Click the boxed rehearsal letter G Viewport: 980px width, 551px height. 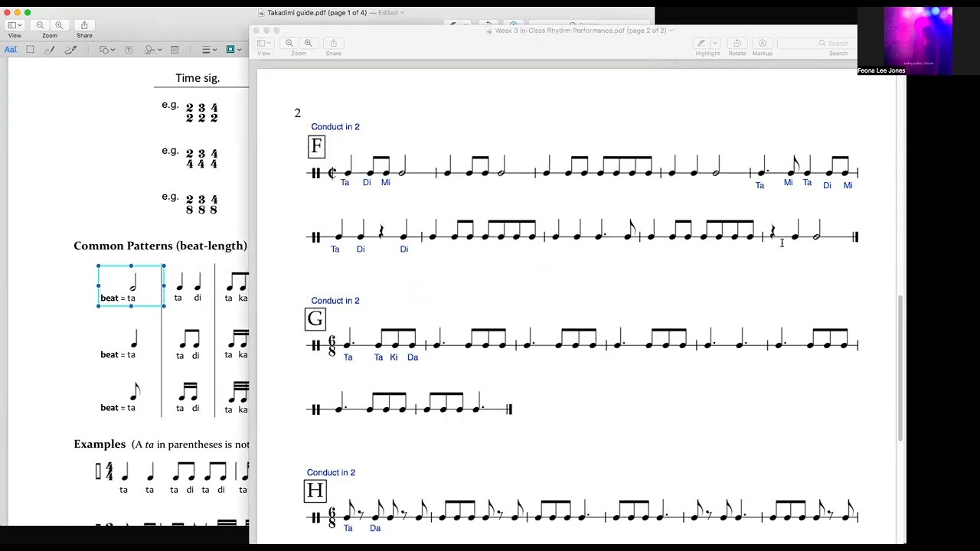click(315, 318)
